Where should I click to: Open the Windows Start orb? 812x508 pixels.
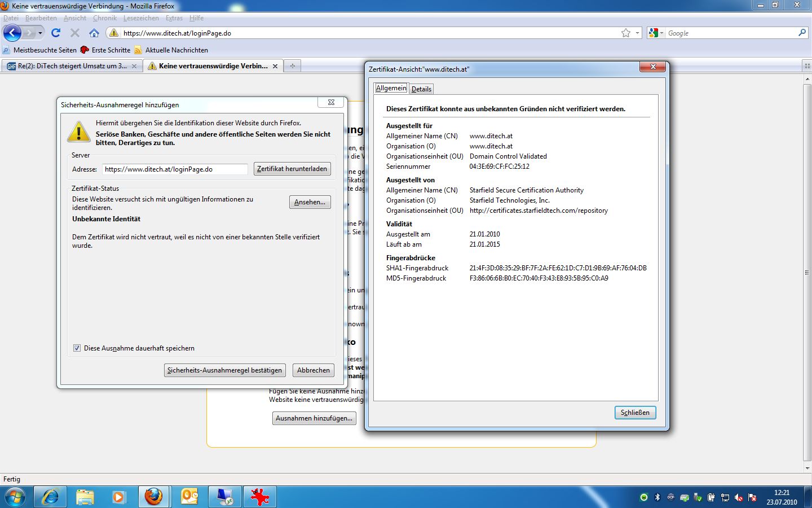15,497
